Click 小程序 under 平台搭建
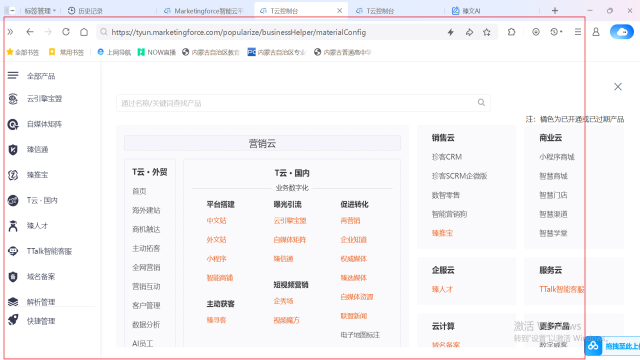 (216, 259)
